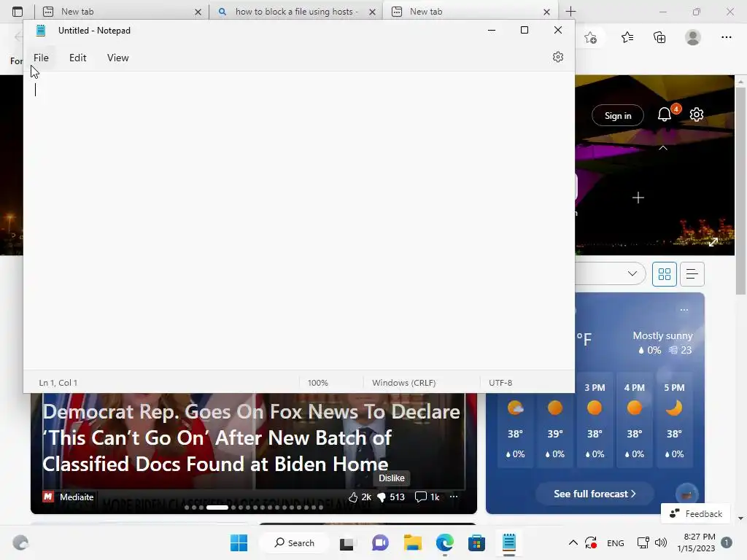Viewport: 747px width, 560px height.
Task: Close the 'how to block a file' tab
Action: pyautogui.click(x=373, y=12)
